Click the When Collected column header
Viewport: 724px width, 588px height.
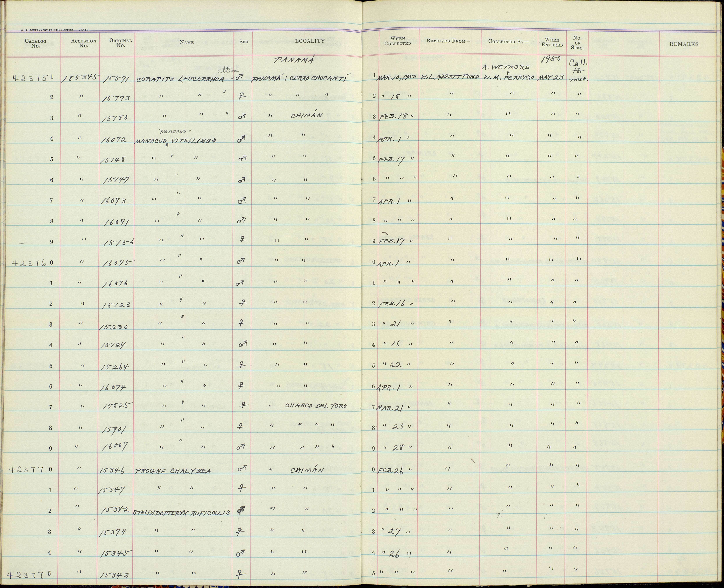click(x=398, y=41)
